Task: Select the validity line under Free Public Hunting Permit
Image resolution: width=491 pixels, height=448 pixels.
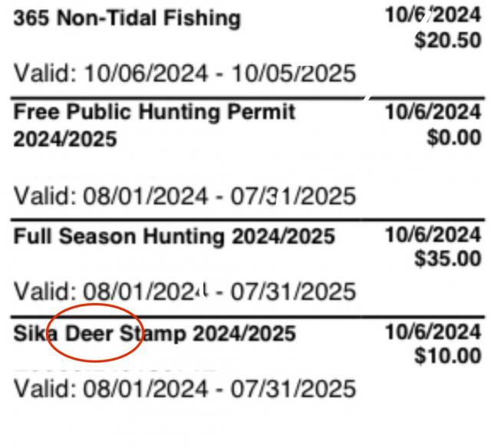Action: coord(184,196)
